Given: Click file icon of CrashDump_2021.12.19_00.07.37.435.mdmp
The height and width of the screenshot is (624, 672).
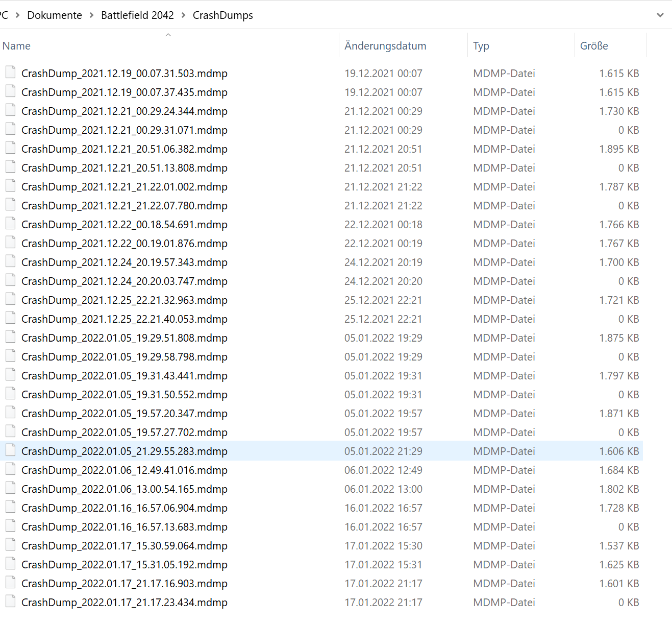Looking at the screenshot, I should point(10,92).
